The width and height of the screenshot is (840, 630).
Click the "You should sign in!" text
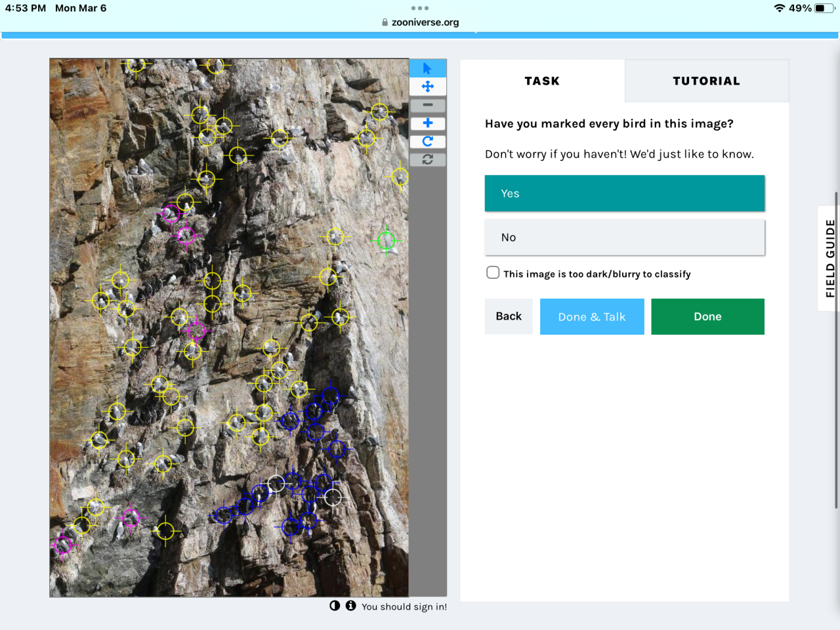(404, 607)
